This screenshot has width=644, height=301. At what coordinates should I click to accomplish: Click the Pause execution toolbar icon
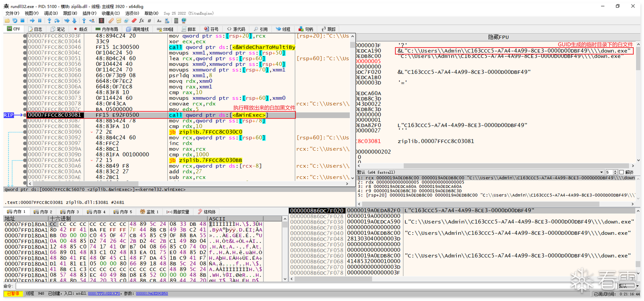click(40, 21)
